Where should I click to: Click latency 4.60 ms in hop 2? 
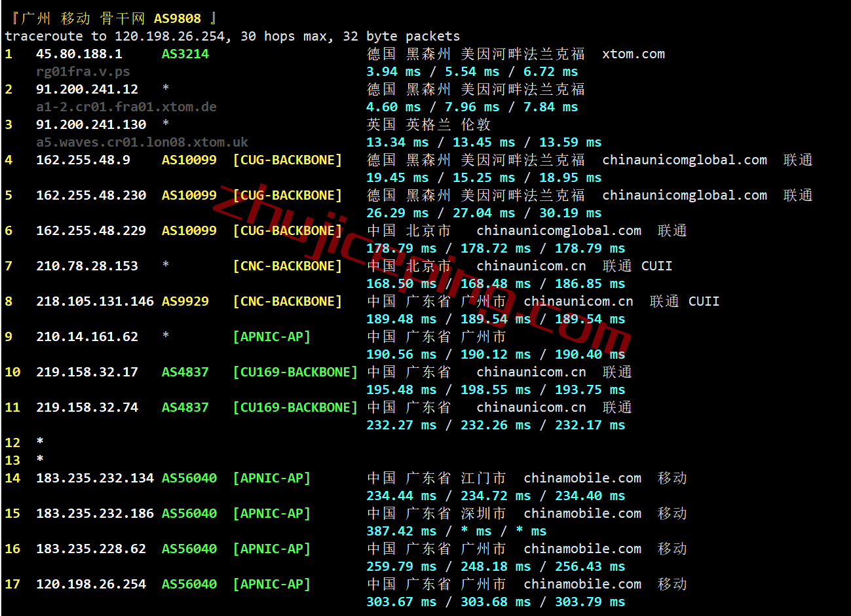(394, 107)
